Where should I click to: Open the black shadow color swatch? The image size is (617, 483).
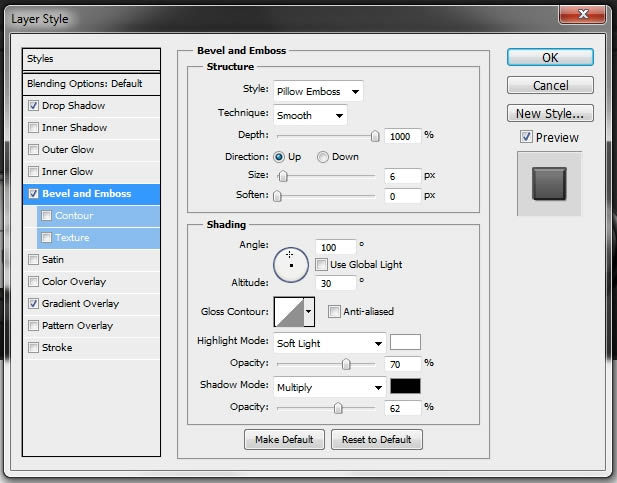point(405,386)
